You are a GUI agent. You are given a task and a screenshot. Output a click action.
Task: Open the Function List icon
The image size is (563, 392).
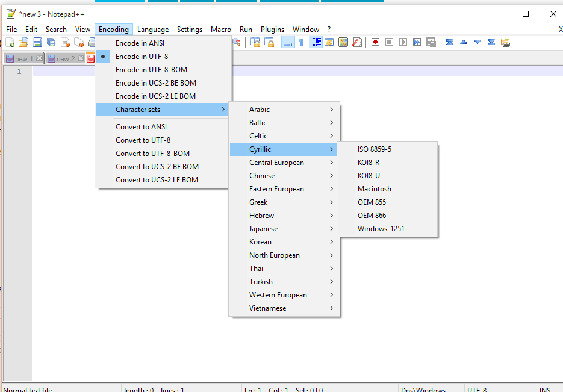[x=357, y=42]
